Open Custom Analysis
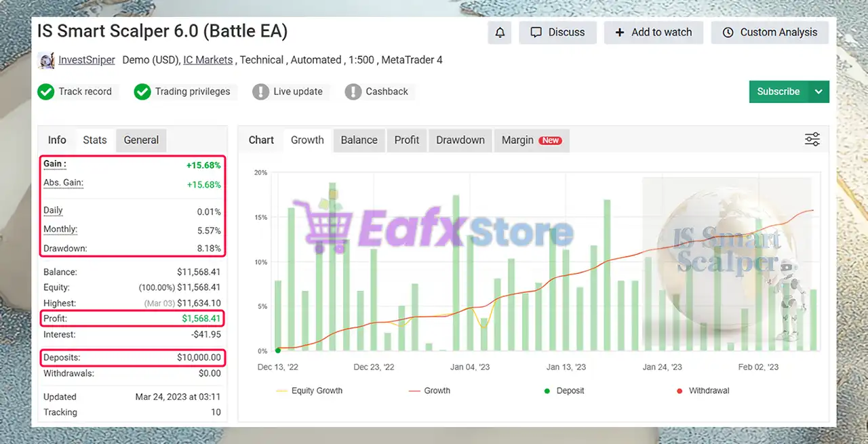The width and height of the screenshot is (868, 444). tap(770, 33)
